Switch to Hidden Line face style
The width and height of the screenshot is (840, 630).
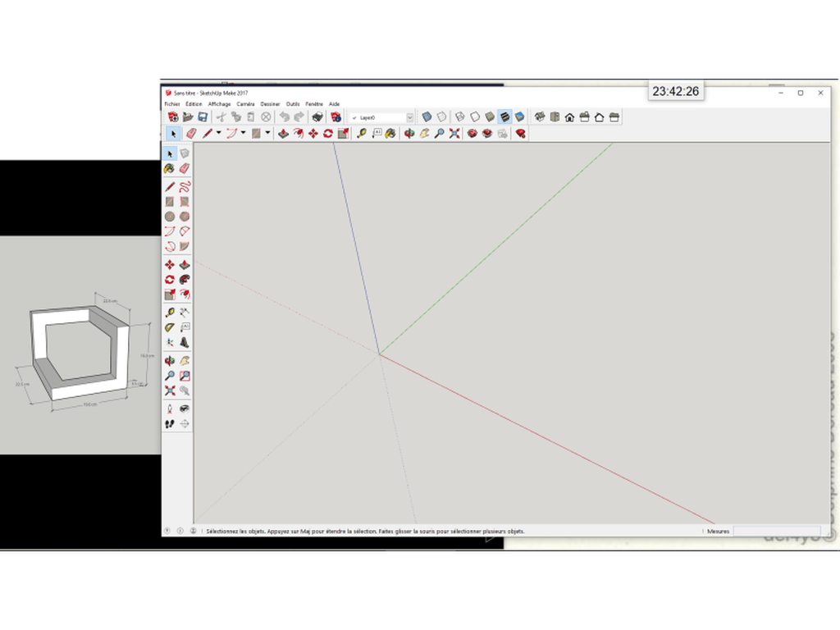(475, 116)
